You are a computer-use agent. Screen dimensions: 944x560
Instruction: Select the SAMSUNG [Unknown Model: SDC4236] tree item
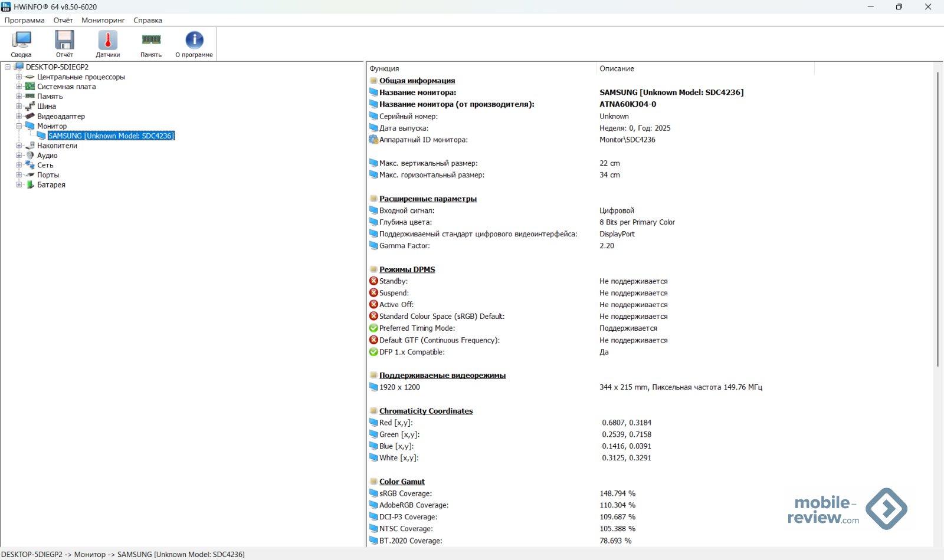pos(111,136)
